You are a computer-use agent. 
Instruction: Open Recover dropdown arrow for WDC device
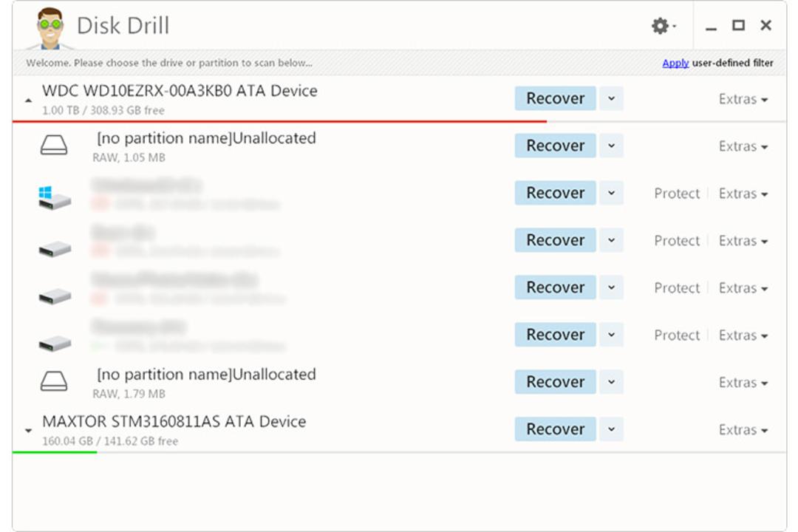(x=611, y=98)
